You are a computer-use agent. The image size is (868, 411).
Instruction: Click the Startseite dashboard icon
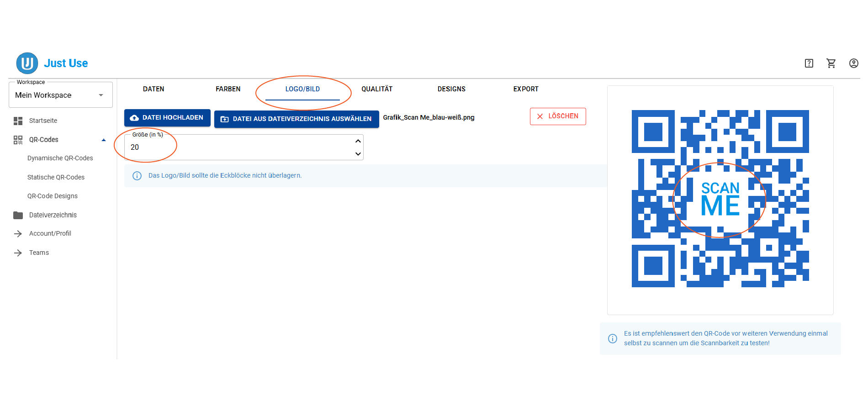pyautogui.click(x=18, y=121)
